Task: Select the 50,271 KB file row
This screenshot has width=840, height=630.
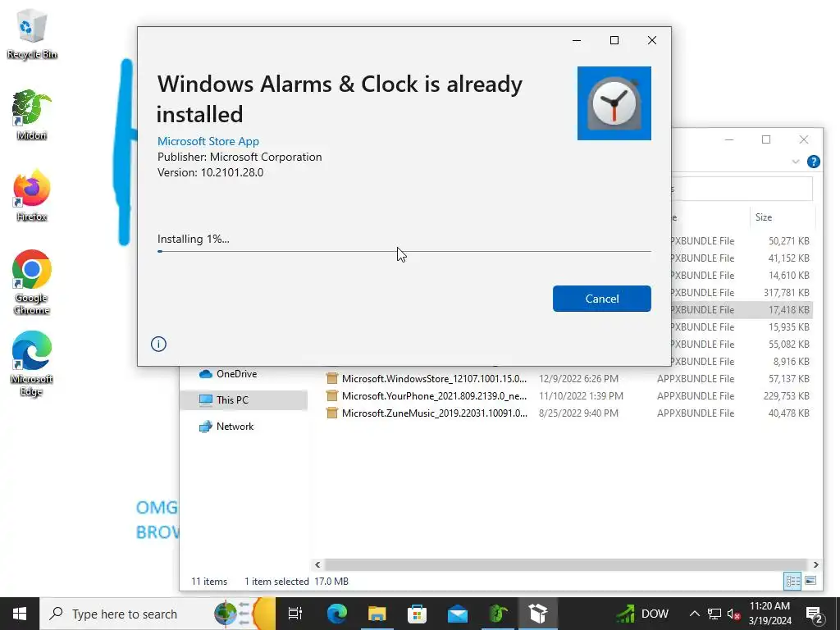Action: pyautogui.click(x=742, y=241)
